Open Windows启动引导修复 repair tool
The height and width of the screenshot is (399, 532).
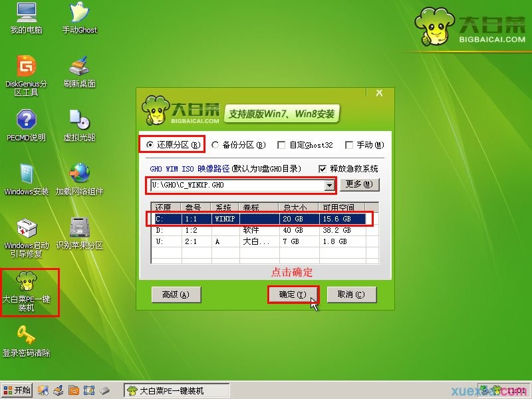coord(25,234)
